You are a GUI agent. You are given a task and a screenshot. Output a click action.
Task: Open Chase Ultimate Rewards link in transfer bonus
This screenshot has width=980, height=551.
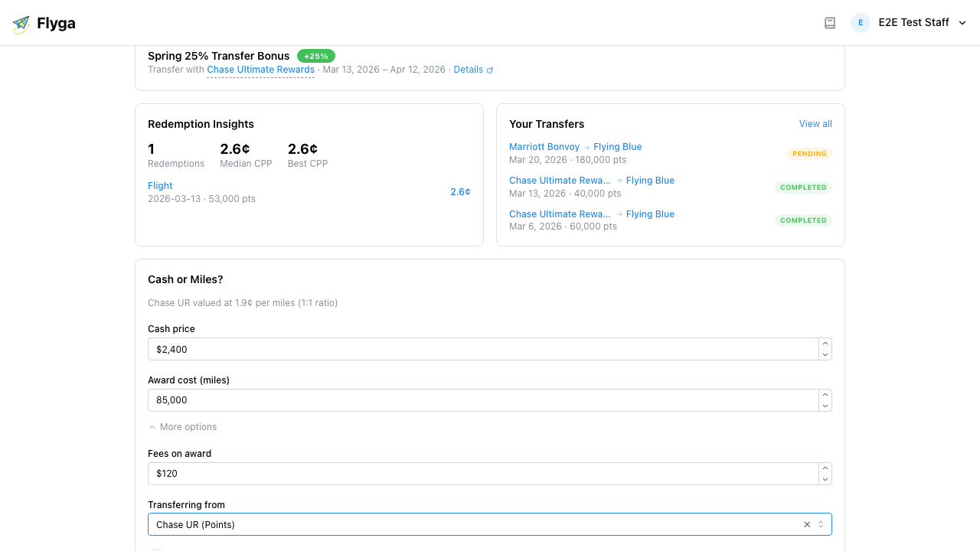[x=261, y=70]
